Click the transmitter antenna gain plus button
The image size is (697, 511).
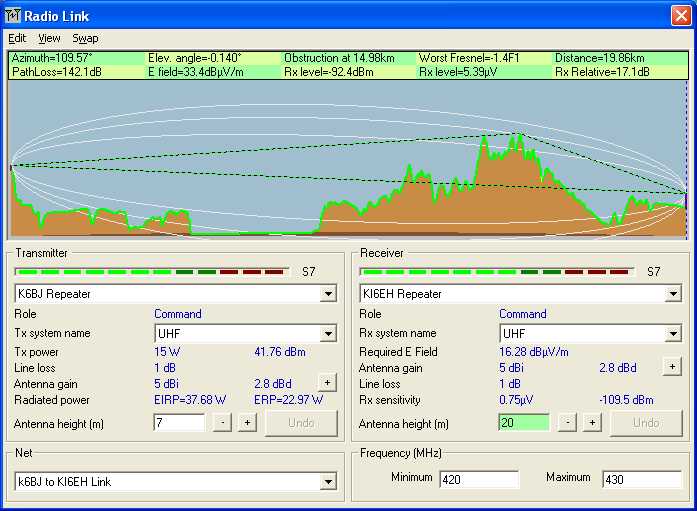coord(327,382)
